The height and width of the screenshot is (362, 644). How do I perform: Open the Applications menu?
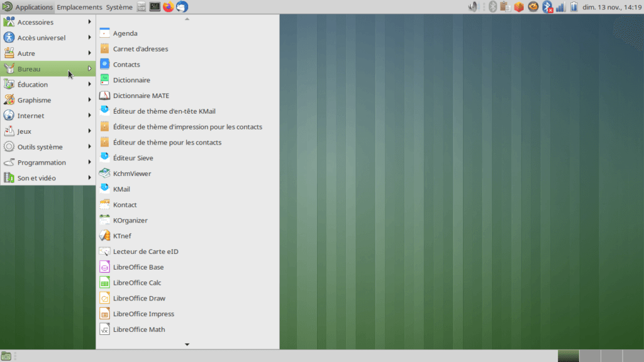tap(28, 7)
